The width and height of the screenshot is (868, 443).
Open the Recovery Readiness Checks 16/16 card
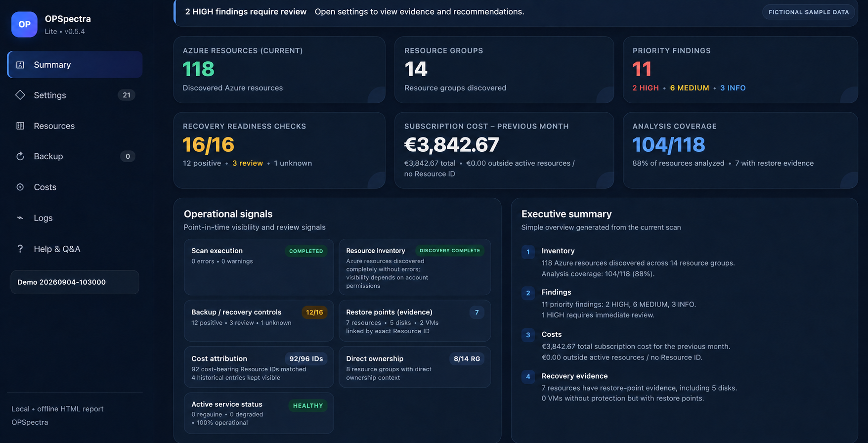pos(279,150)
